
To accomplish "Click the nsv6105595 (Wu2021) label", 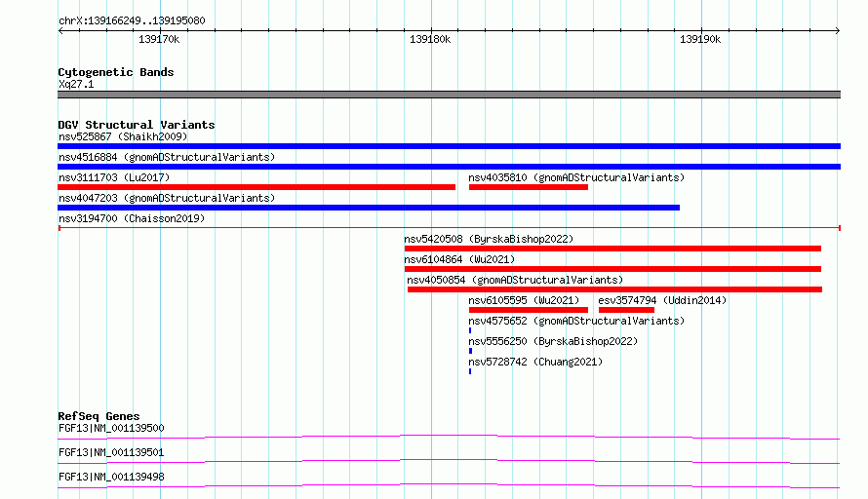I will click(x=524, y=300).
